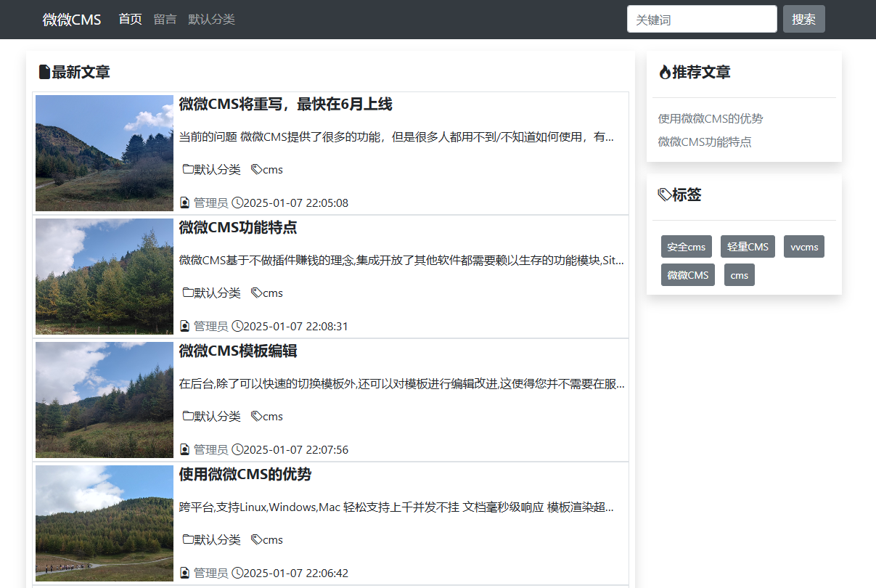The width and height of the screenshot is (876, 588).
Task: Click the 微微CMS brand logo text
Action: 72,20
